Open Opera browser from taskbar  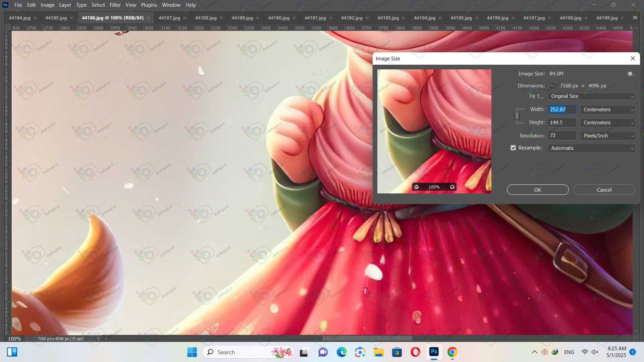tap(415, 352)
